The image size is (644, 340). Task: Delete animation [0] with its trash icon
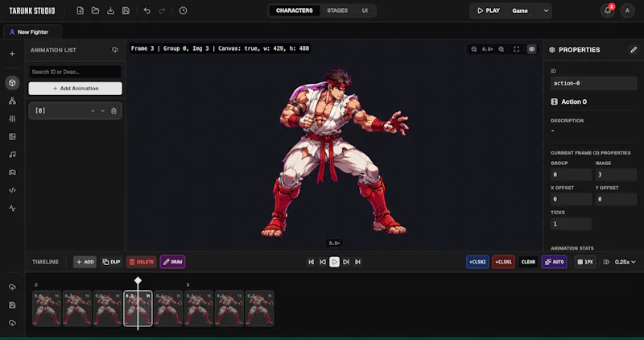coord(114,111)
